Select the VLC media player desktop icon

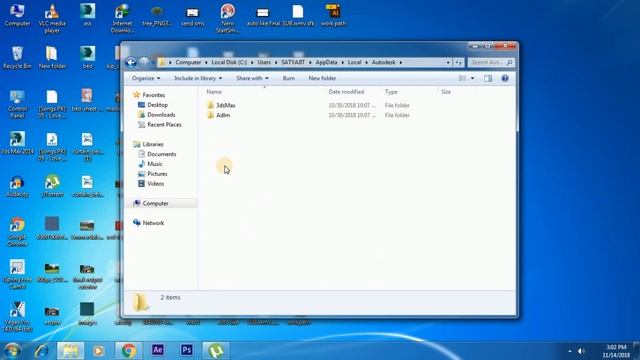click(52, 18)
